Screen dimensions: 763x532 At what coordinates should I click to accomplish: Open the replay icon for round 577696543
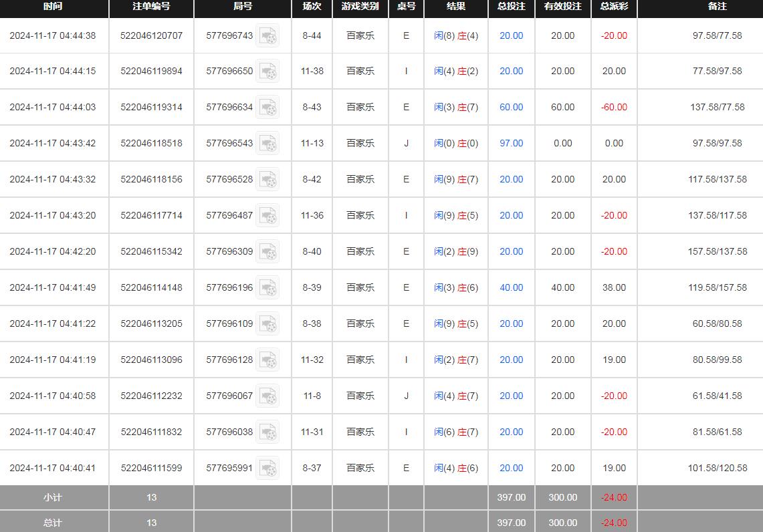point(268,144)
